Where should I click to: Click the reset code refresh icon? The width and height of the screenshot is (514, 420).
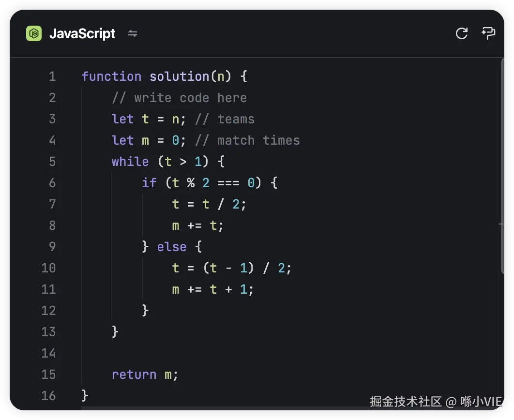(x=462, y=33)
